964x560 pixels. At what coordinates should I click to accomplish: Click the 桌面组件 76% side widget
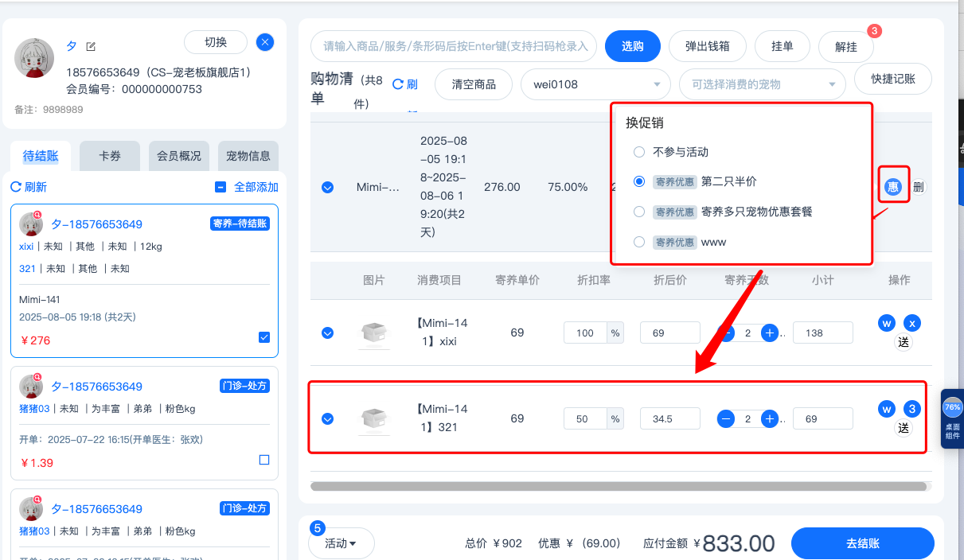(952, 418)
